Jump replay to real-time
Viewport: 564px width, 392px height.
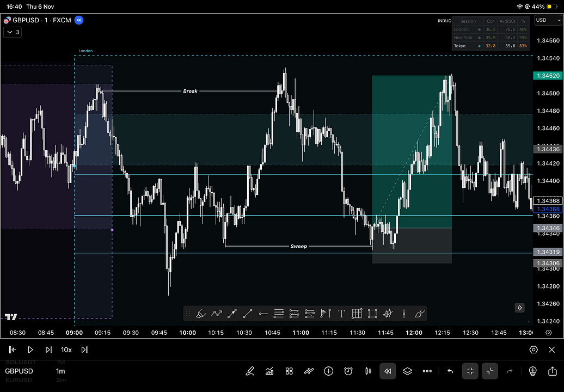85,350
